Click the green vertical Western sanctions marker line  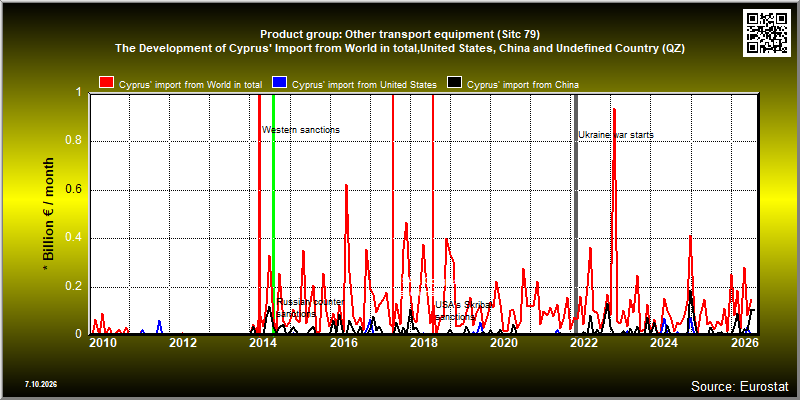point(273,213)
